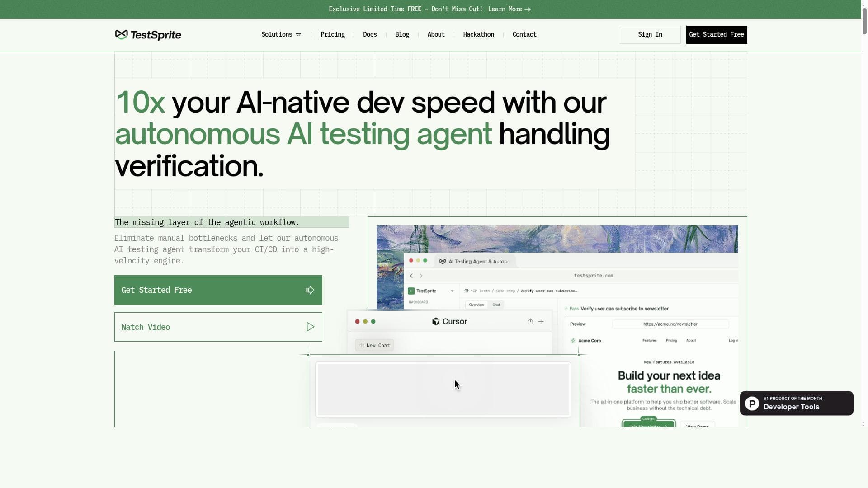Click the Product Hunt badge icon

tap(751, 403)
